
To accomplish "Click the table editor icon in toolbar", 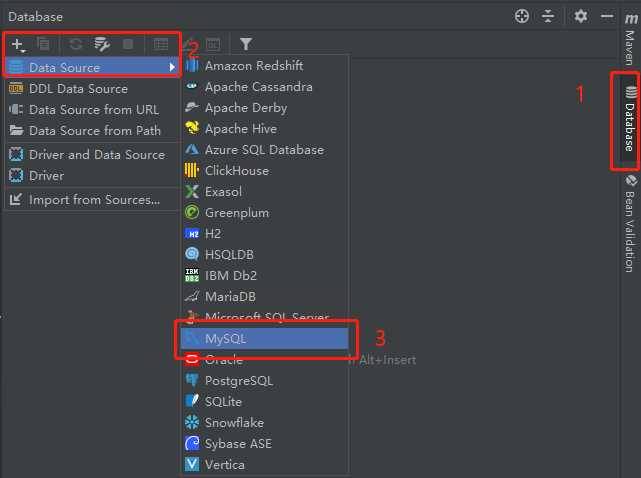I will (161, 44).
